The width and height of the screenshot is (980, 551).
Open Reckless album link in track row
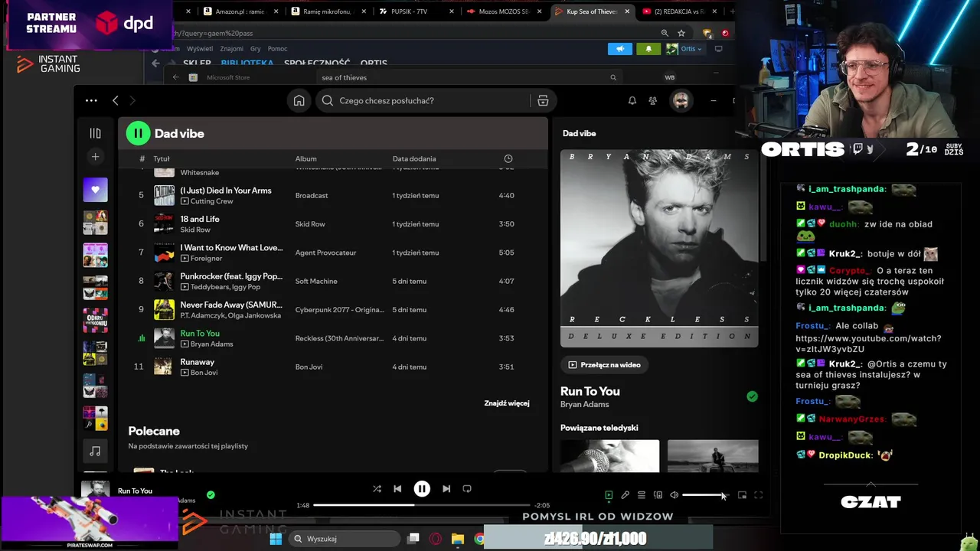(339, 338)
